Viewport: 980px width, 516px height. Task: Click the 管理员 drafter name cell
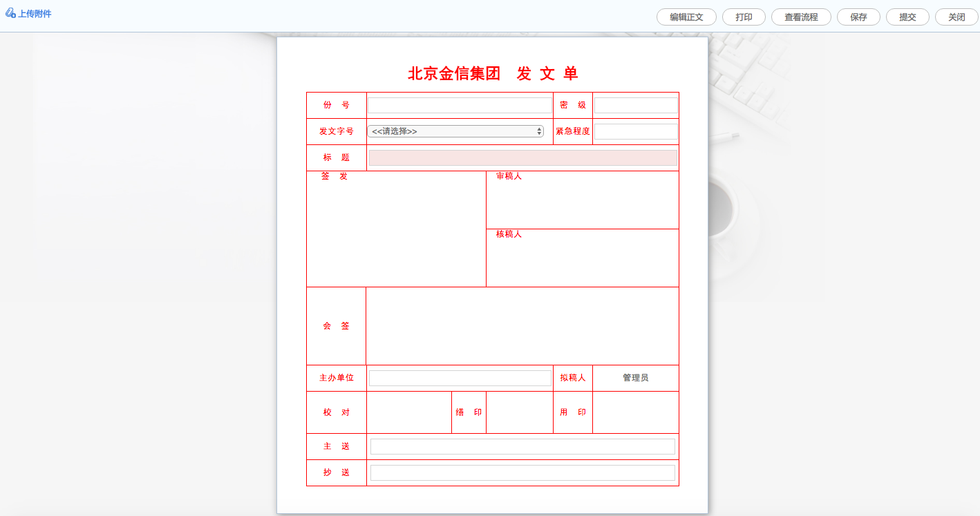click(635, 376)
